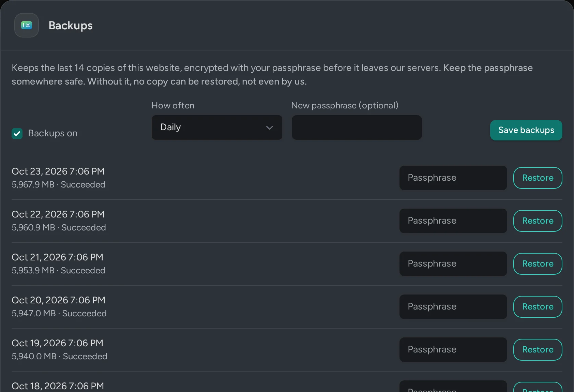Focus the New passphrase (optional) field
574x392 pixels.
(x=357, y=127)
